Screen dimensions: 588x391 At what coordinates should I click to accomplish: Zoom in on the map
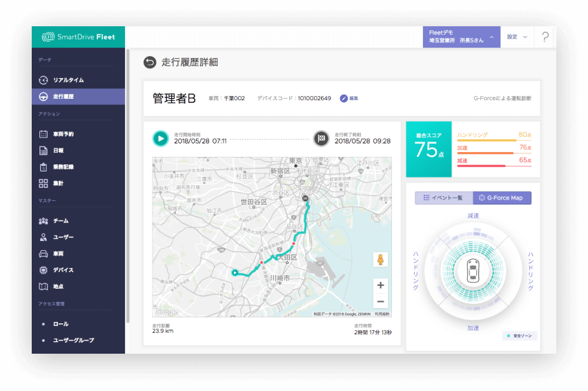381,285
